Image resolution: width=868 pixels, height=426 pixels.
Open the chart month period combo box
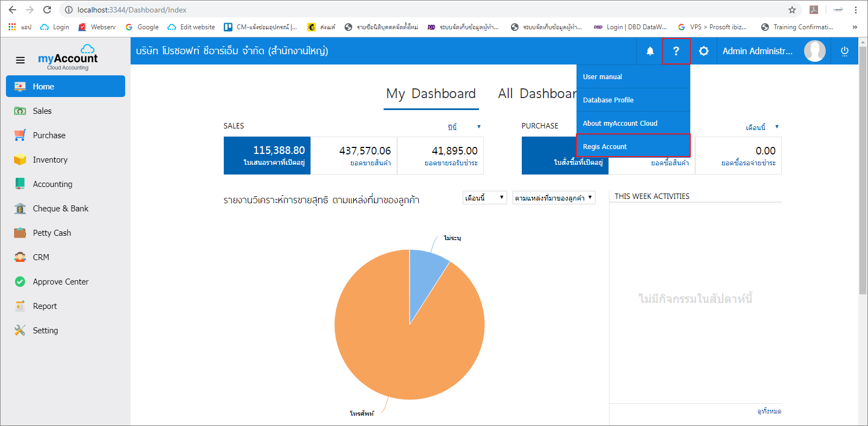[x=484, y=198]
